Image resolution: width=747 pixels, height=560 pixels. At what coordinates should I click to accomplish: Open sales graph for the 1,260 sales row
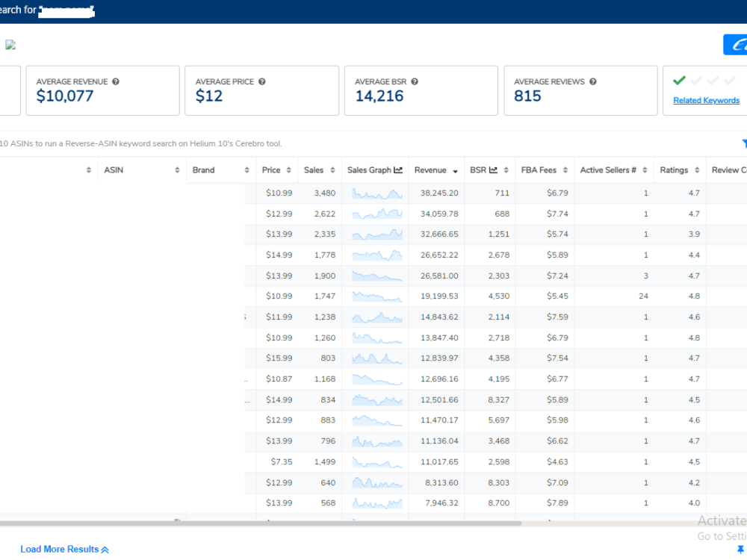click(376, 338)
